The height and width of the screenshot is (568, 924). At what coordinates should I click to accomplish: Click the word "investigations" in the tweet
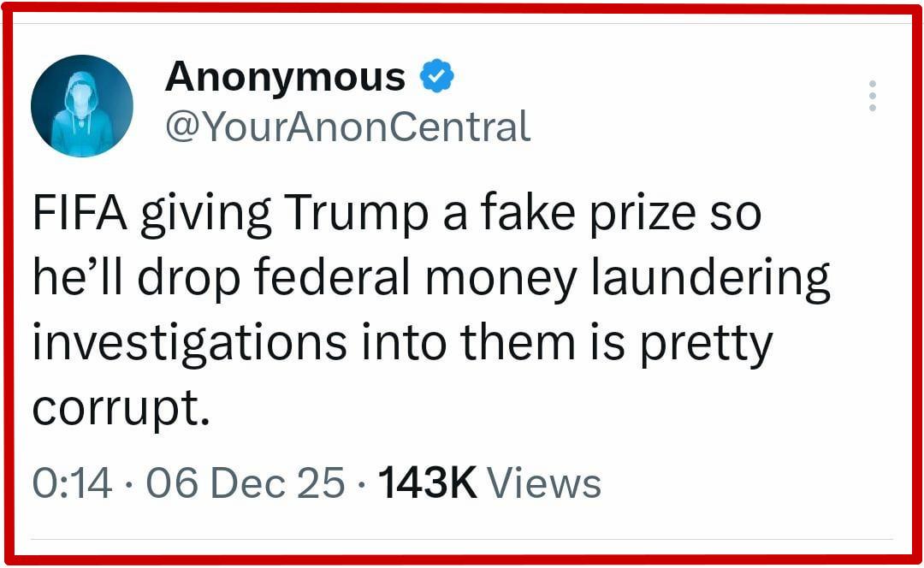click(189, 342)
